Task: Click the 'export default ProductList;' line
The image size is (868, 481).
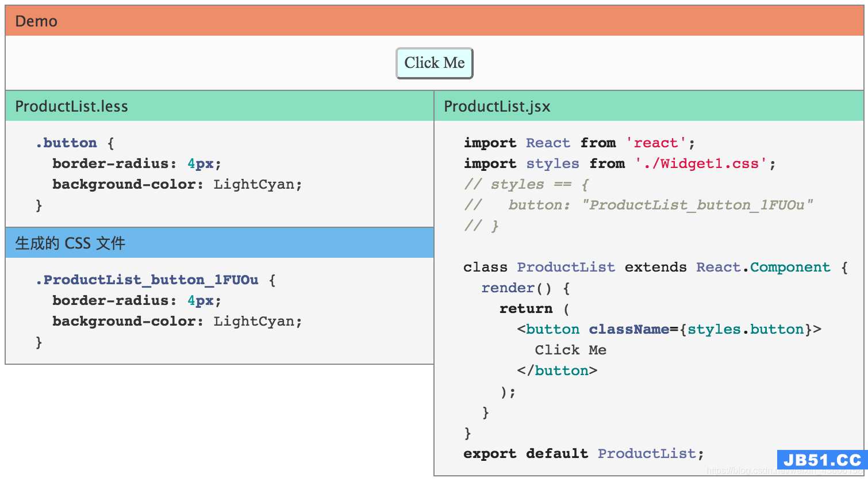Action: point(583,453)
